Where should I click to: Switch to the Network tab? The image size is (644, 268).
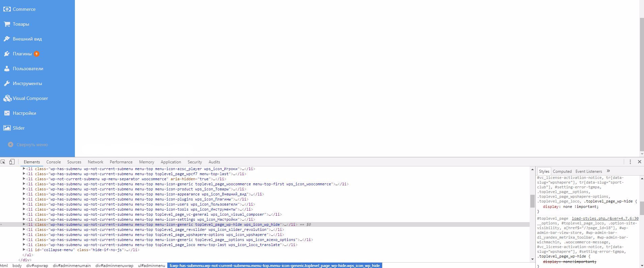point(95,162)
